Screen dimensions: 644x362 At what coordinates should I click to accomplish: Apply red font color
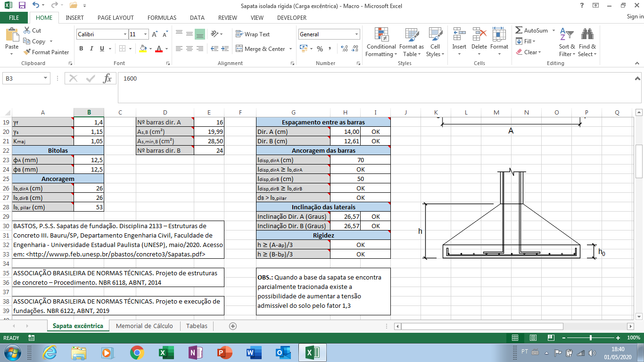coord(159,49)
